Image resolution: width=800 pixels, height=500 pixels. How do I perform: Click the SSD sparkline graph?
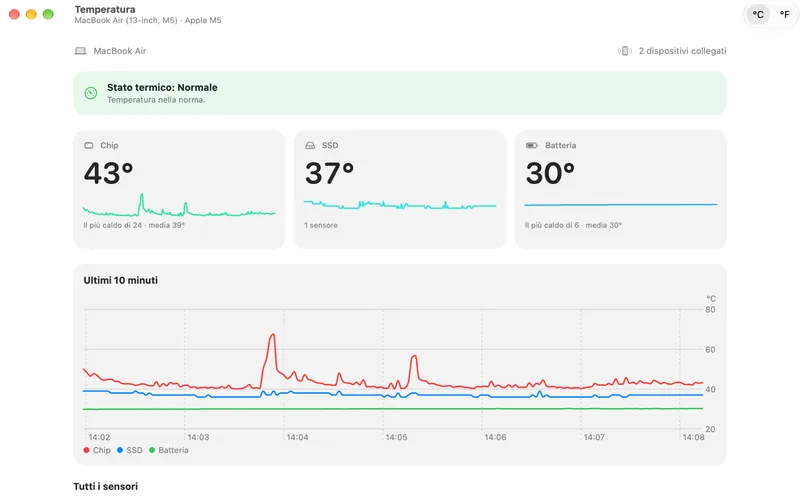click(400, 205)
